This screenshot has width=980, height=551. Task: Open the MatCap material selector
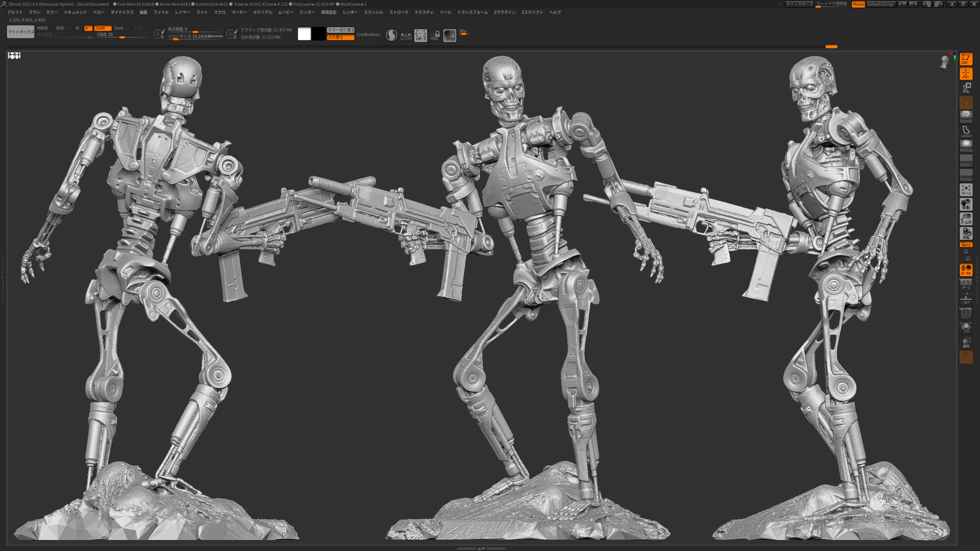tap(965, 146)
